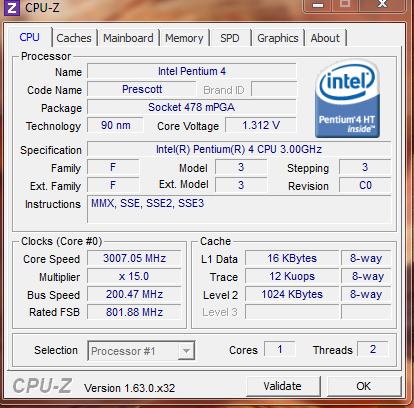Image resolution: width=414 pixels, height=408 pixels.
Task: Minimize the CPU-Z window
Action: [x=318, y=5]
